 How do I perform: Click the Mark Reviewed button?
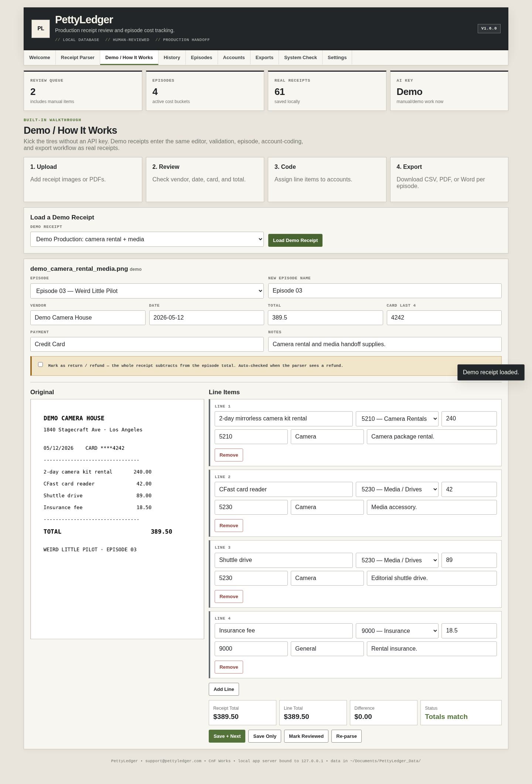coord(306,736)
